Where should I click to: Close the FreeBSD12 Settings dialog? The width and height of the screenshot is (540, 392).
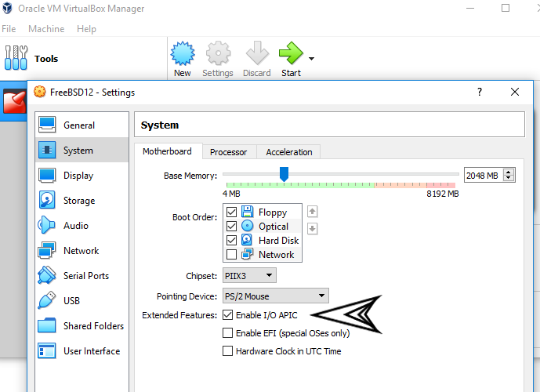[x=515, y=92]
